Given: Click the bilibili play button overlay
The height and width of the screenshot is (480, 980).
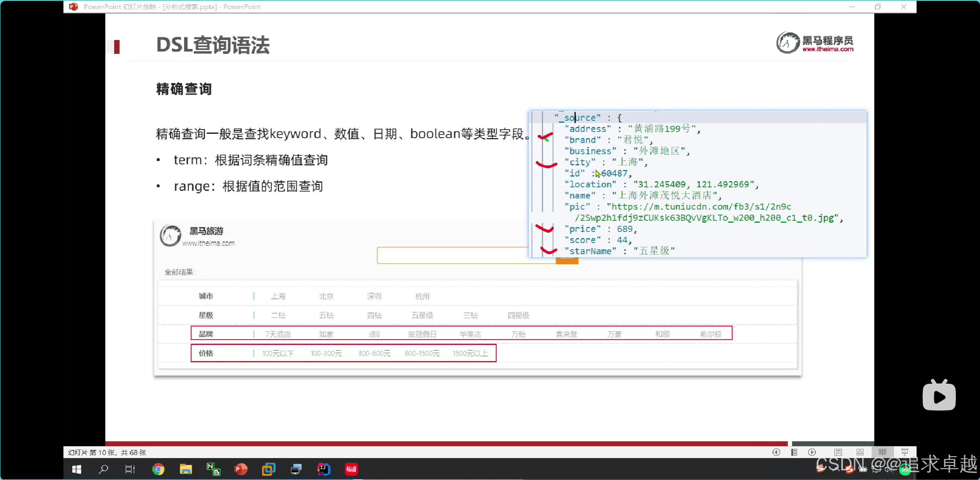Looking at the screenshot, I should point(939,396).
